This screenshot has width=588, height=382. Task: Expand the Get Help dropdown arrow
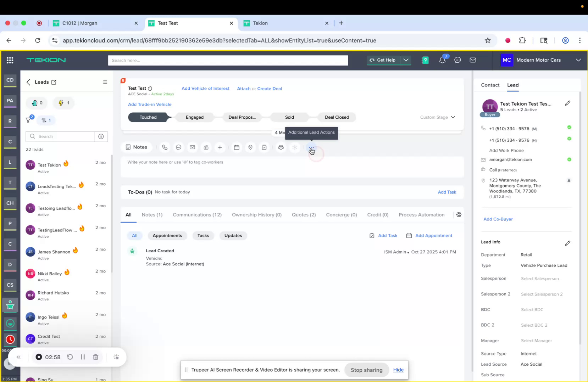[406, 60]
